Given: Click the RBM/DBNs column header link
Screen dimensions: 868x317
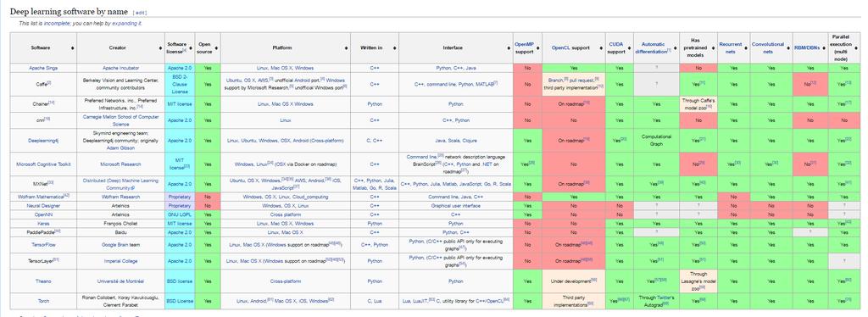Looking at the screenshot, I should [807, 47].
